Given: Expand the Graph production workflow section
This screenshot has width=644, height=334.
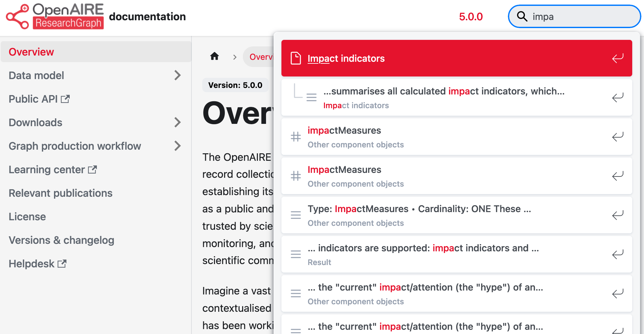Looking at the screenshot, I should pos(177,146).
